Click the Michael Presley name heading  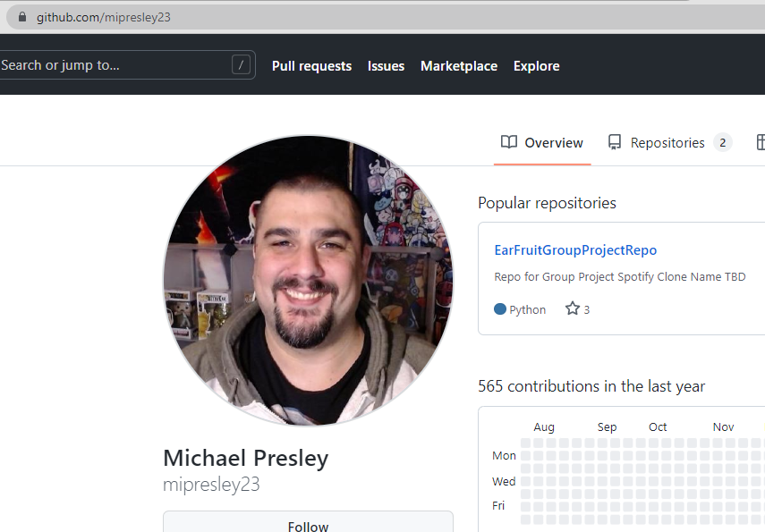(246, 459)
